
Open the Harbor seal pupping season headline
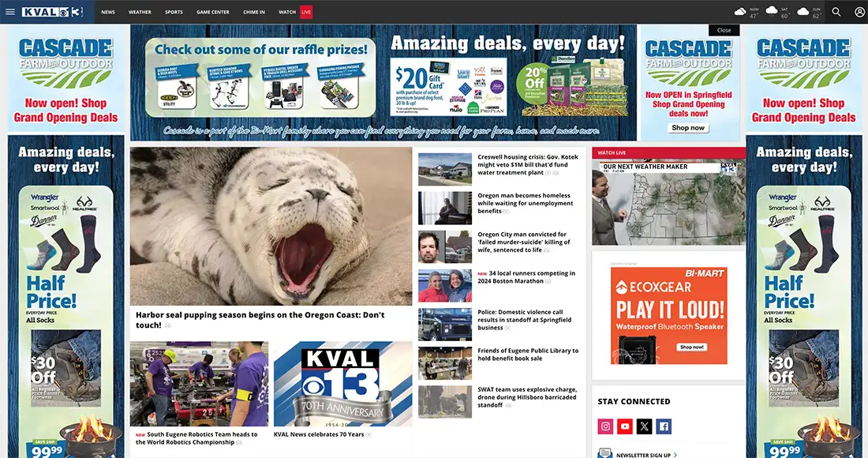coord(260,320)
